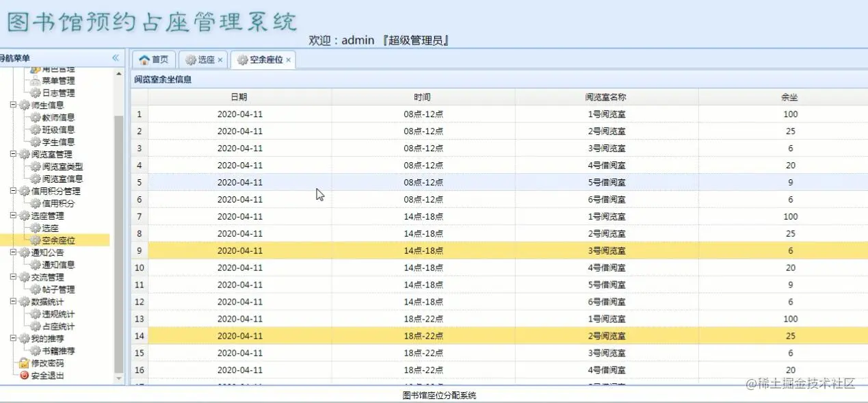868x403 pixels.
Task: Click the 余坐 column header
Action: pos(789,97)
